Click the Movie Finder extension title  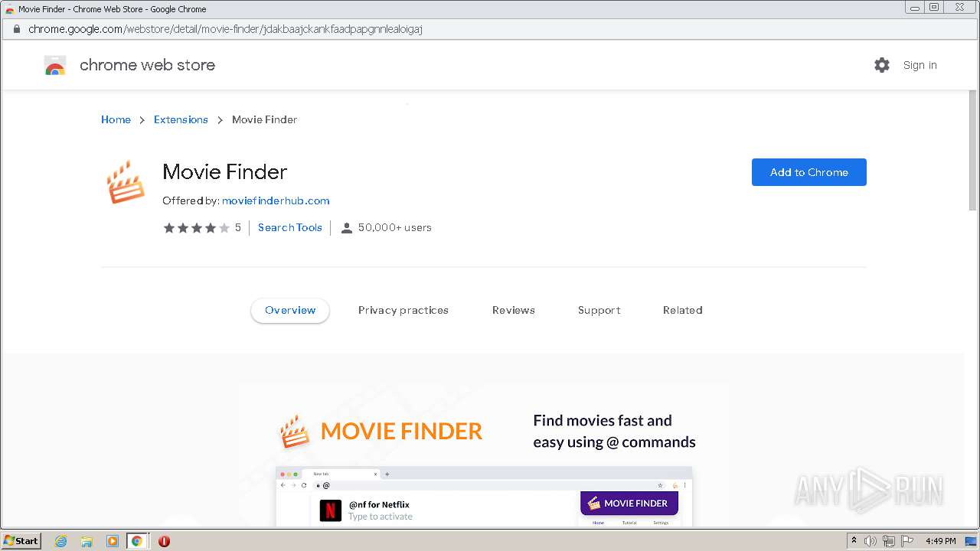pos(225,172)
